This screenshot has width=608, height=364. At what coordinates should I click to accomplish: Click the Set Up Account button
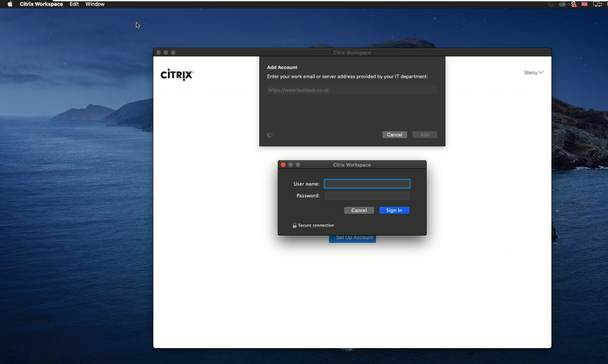point(353,238)
